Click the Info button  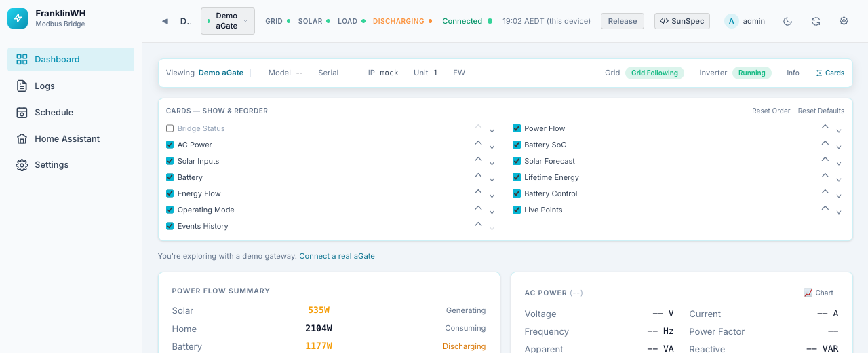[793, 73]
